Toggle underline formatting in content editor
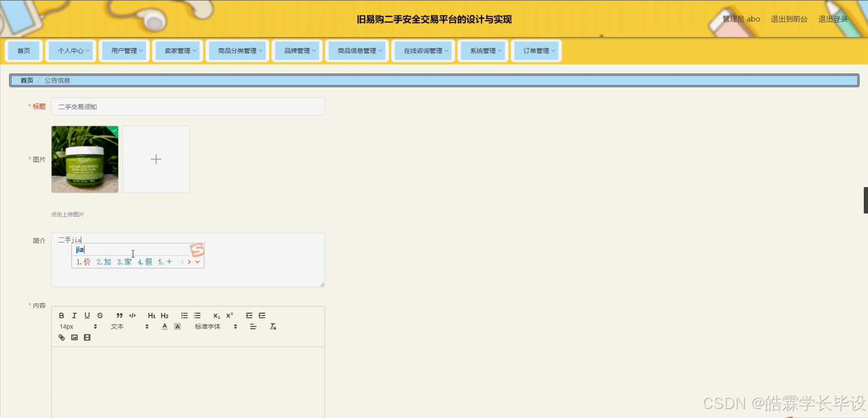 click(x=87, y=315)
